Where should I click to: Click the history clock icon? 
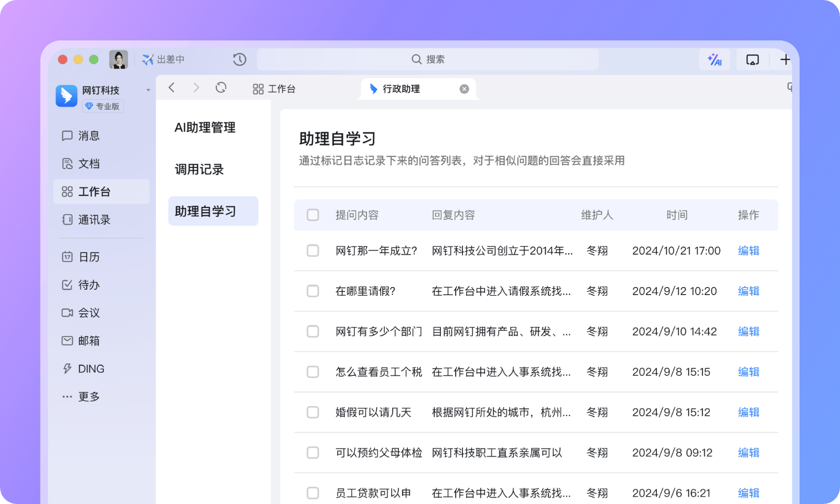[x=239, y=59]
